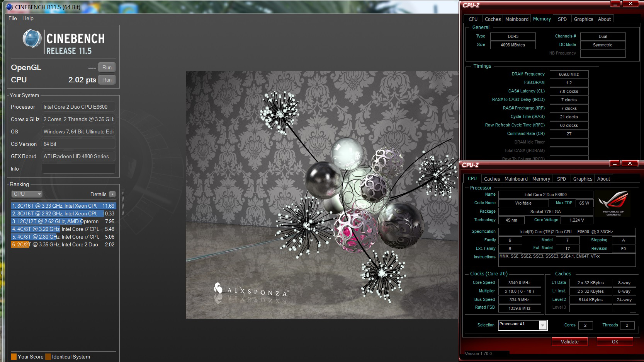Click the Processor field Intel Core 2 Duo E8600
The width and height of the screenshot is (644, 362).
[78, 107]
